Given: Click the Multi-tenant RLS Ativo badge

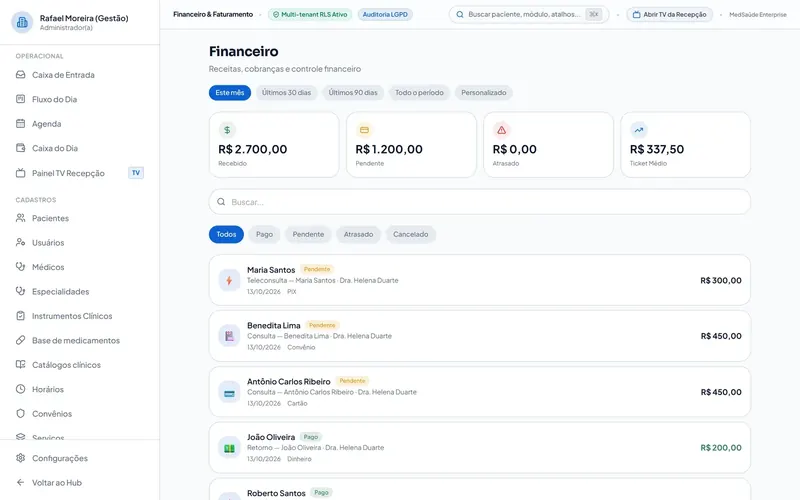Looking at the screenshot, I should [310, 14].
